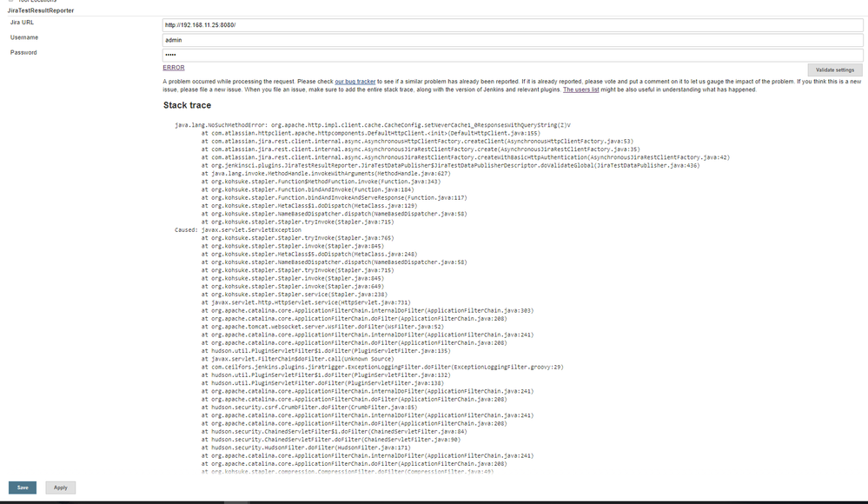
Task: Open the ERROR link
Action: 173,68
